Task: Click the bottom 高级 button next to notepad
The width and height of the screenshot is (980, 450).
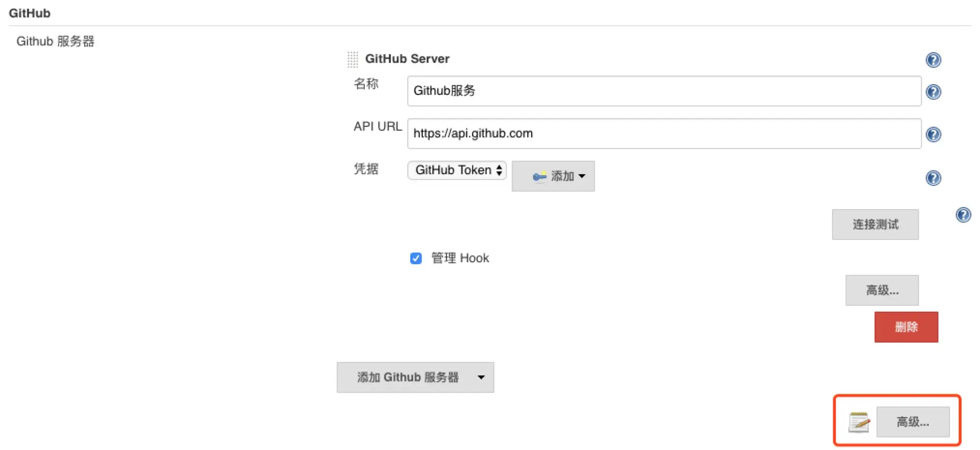Action: (913, 422)
